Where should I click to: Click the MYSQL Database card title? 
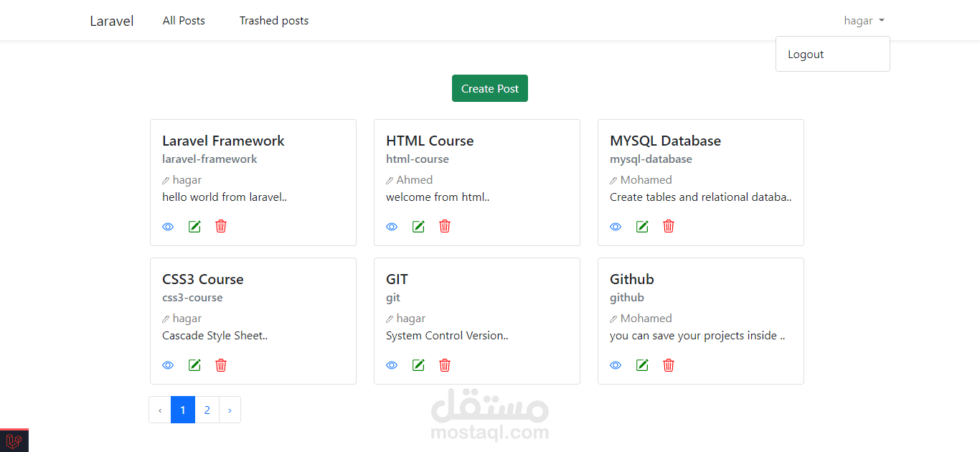(665, 141)
